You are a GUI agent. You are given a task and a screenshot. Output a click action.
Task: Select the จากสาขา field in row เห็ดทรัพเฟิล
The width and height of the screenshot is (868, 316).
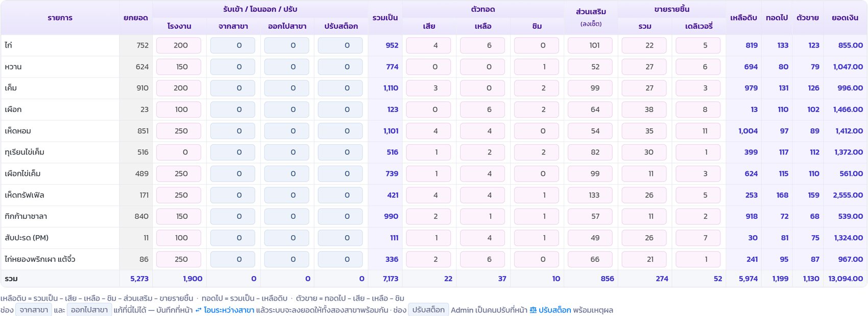pos(233,195)
